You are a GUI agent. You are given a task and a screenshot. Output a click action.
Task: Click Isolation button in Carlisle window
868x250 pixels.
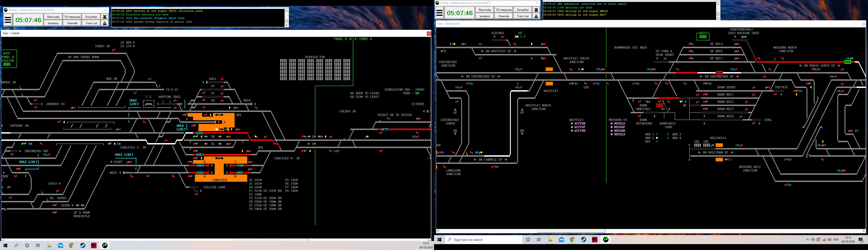[x=53, y=23]
